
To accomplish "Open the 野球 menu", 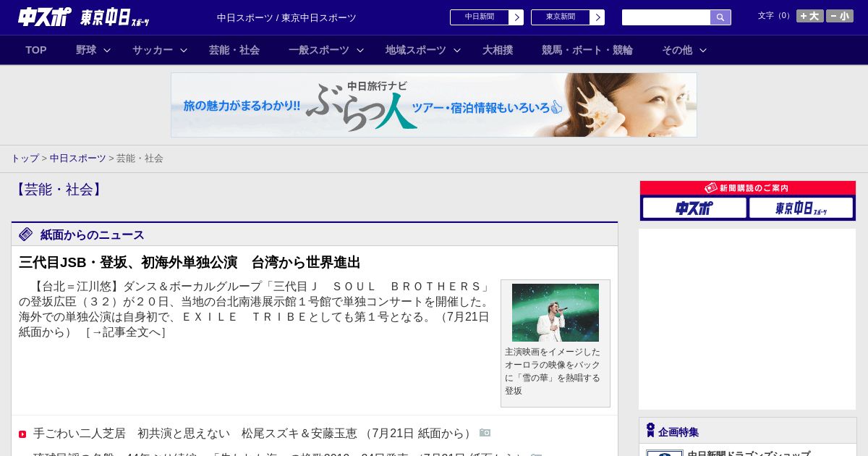I will 86,50.
